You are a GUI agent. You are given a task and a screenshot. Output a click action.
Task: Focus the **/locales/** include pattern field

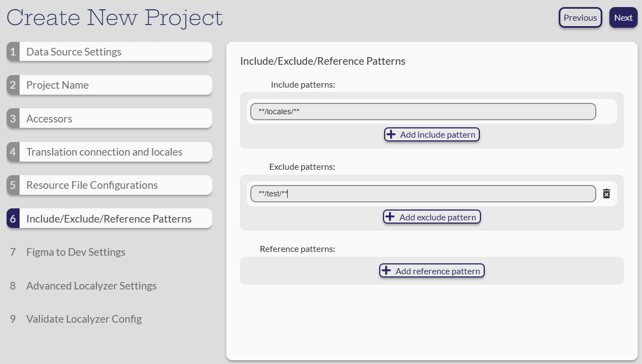[x=423, y=112]
